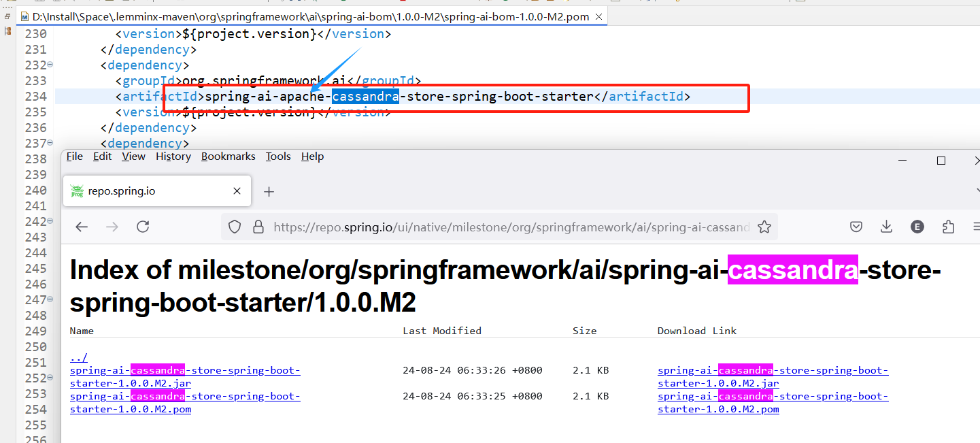Click the hierarchy view icon in Eclipse's left strip
The height and width of the screenshot is (443, 980).
8,31
